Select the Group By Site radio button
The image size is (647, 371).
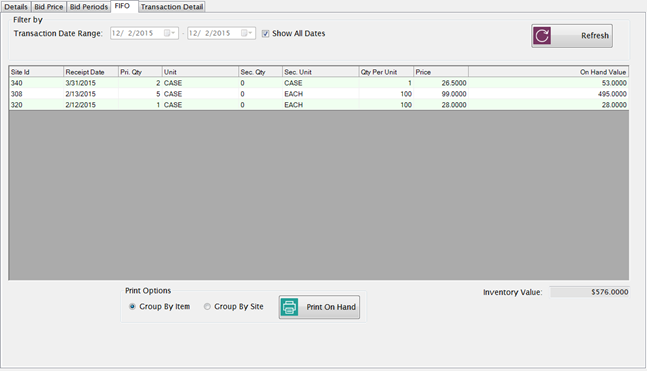point(207,307)
